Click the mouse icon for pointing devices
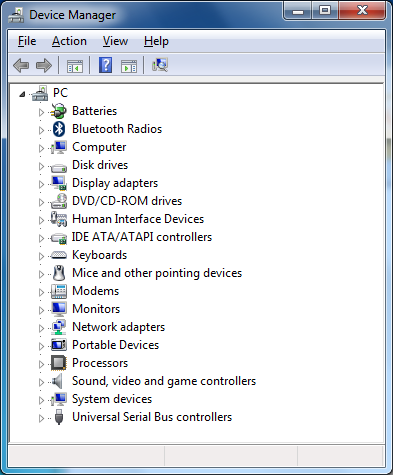Viewport: 393px width, 475px height. [59, 273]
